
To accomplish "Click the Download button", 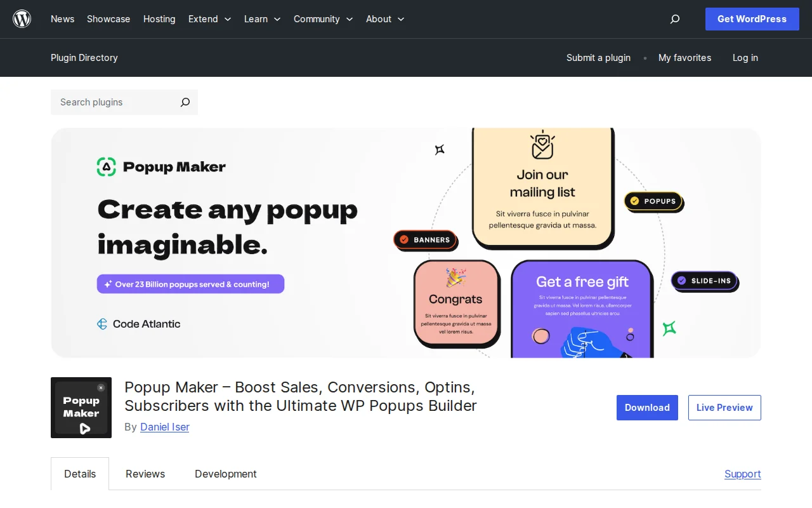I will (647, 407).
